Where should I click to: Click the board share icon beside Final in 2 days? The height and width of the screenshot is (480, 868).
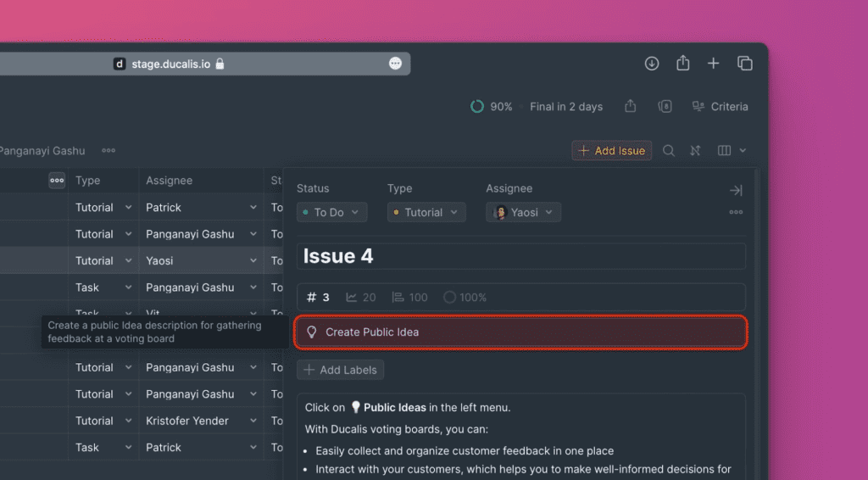pos(630,107)
